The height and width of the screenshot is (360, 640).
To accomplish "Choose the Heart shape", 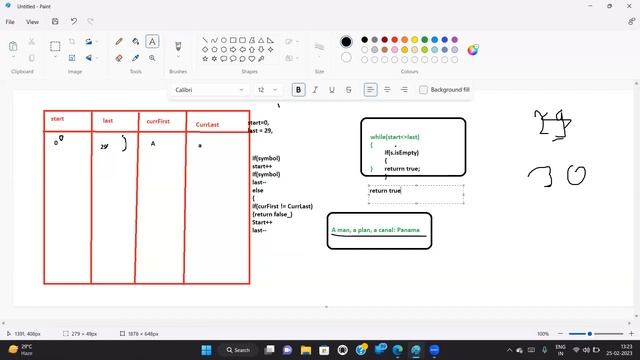I will tap(252, 59).
